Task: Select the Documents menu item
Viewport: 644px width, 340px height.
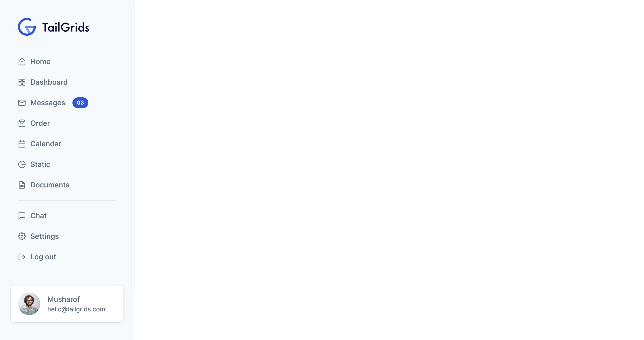Action: (x=50, y=185)
